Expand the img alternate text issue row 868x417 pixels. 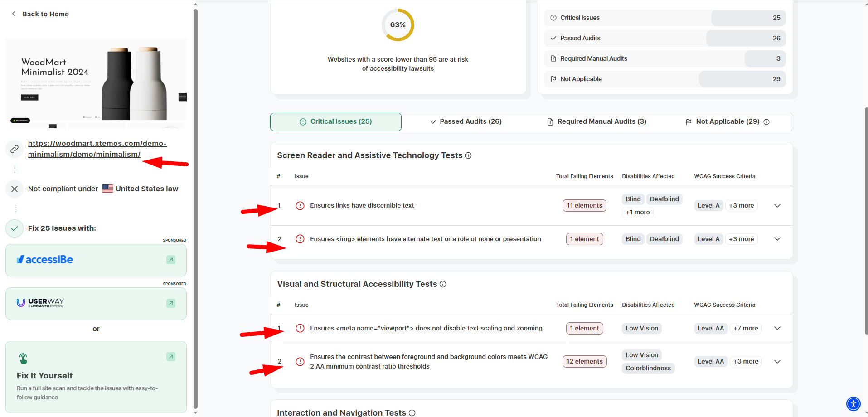[x=777, y=239]
